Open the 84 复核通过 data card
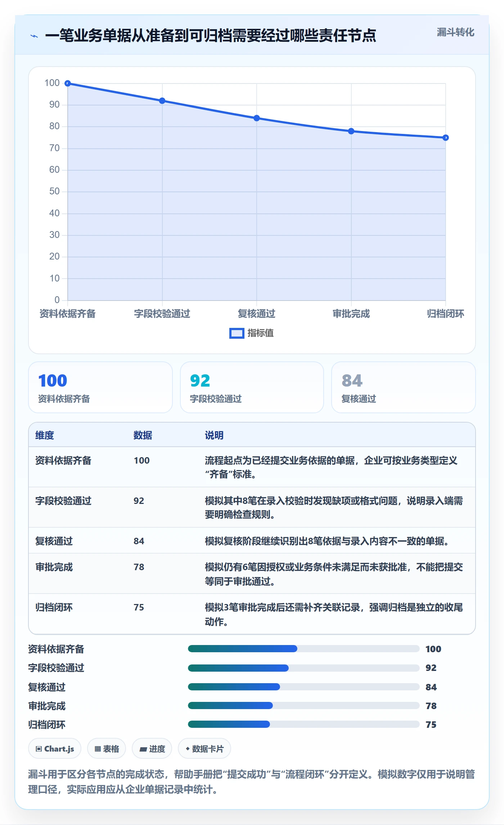Image resolution: width=504 pixels, height=825 pixels. pyautogui.click(x=404, y=387)
